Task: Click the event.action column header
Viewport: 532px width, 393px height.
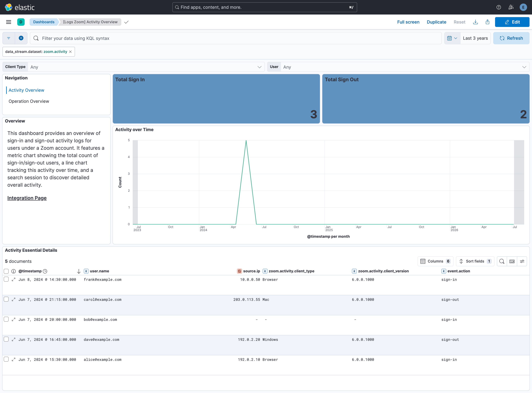Action: pyautogui.click(x=459, y=271)
